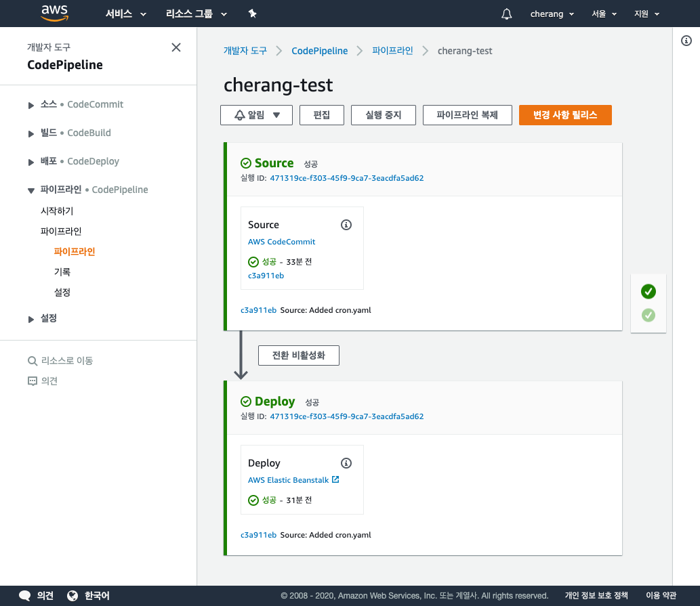Viewport: 700px width, 606px height.
Task: Click the speech bubble feedback icon in footer
Action: point(24,596)
